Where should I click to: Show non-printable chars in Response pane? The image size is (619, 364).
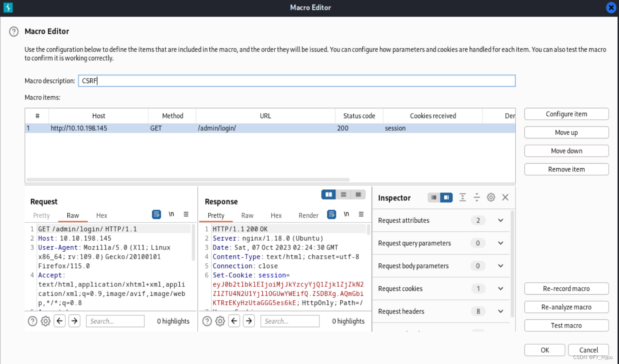(x=346, y=214)
